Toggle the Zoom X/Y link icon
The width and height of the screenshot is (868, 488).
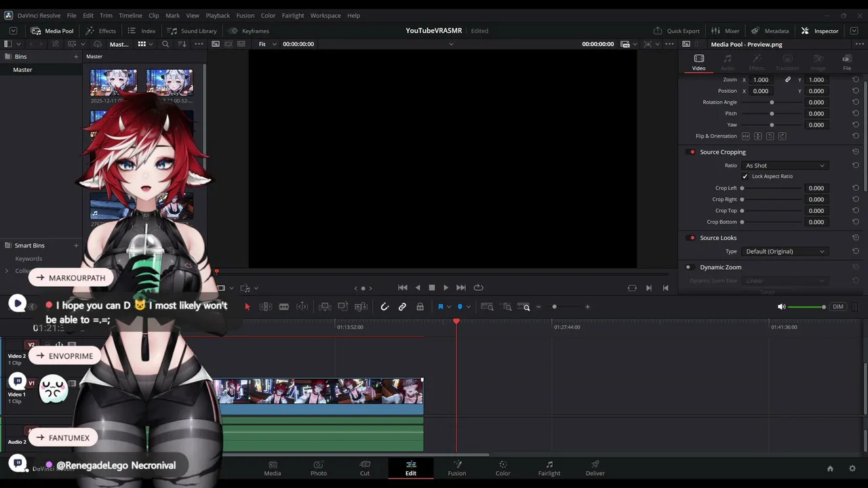(x=788, y=80)
